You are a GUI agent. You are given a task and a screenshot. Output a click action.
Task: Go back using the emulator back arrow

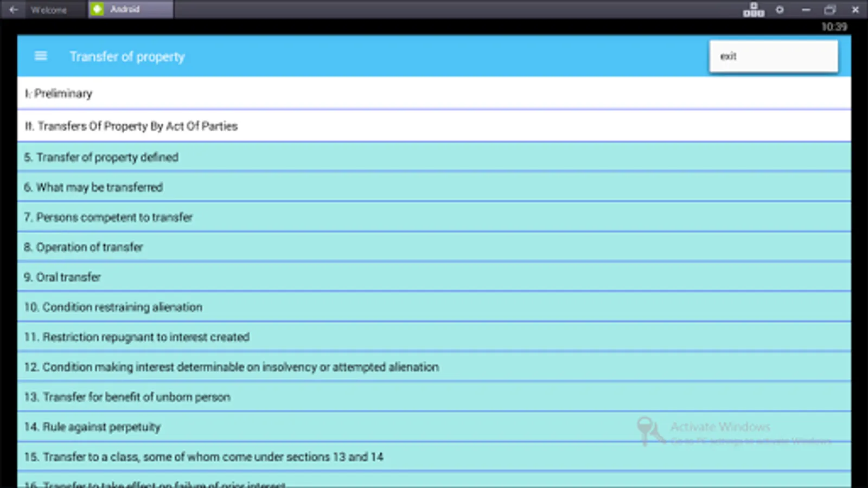point(14,9)
